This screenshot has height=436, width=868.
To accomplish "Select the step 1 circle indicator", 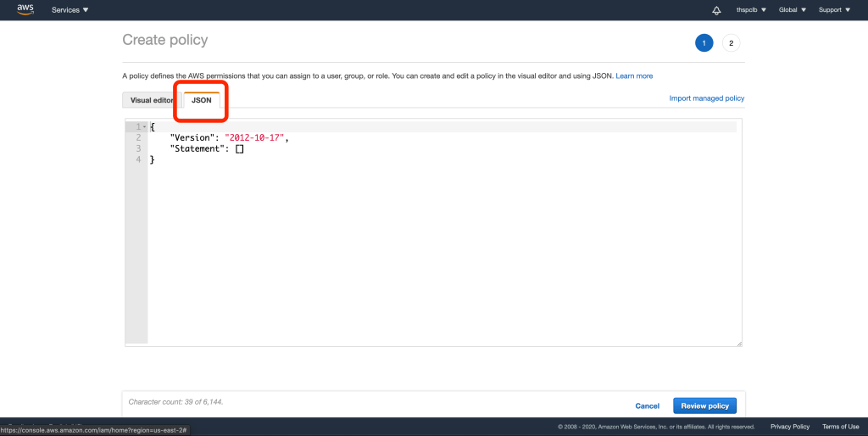I will (x=704, y=43).
